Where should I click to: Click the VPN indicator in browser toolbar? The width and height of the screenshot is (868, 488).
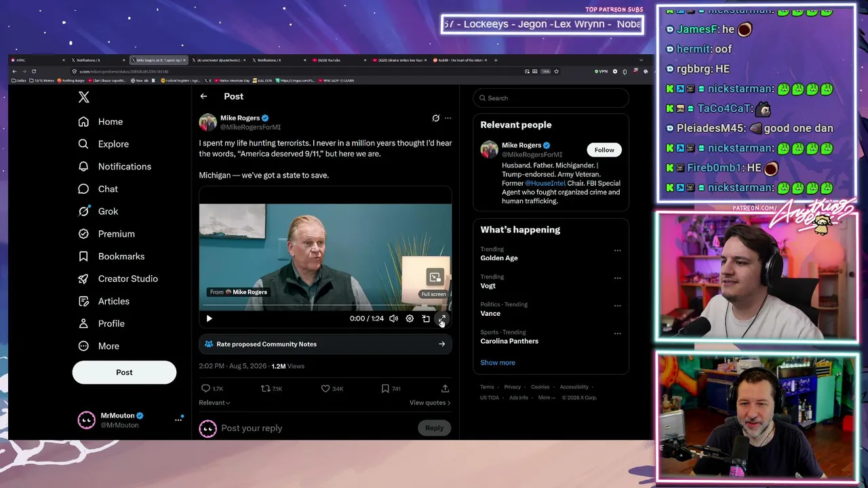pyautogui.click(x=601, y=71)
